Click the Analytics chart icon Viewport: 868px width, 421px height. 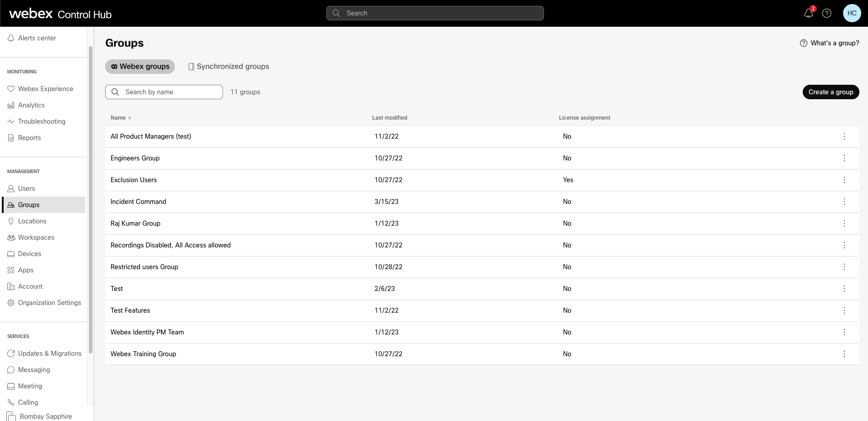tap(11, 105)
